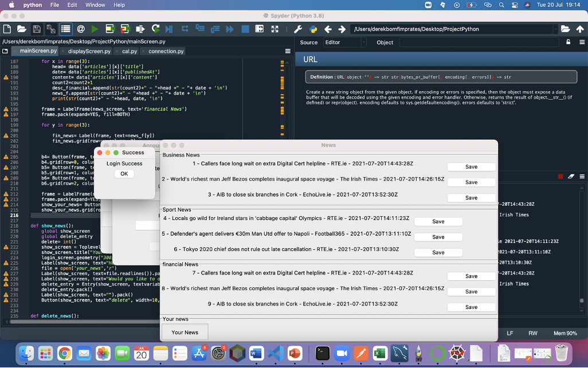Viewport: 588px width, 368px height.
Task: Save the 'cabbage capital' Olympics story
Action: click(438, 222)
